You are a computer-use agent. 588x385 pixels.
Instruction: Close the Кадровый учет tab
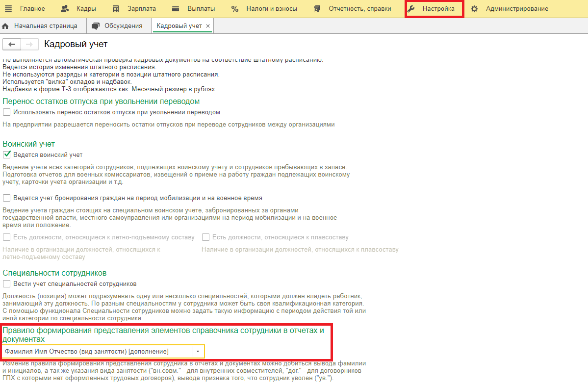point(208,26)
